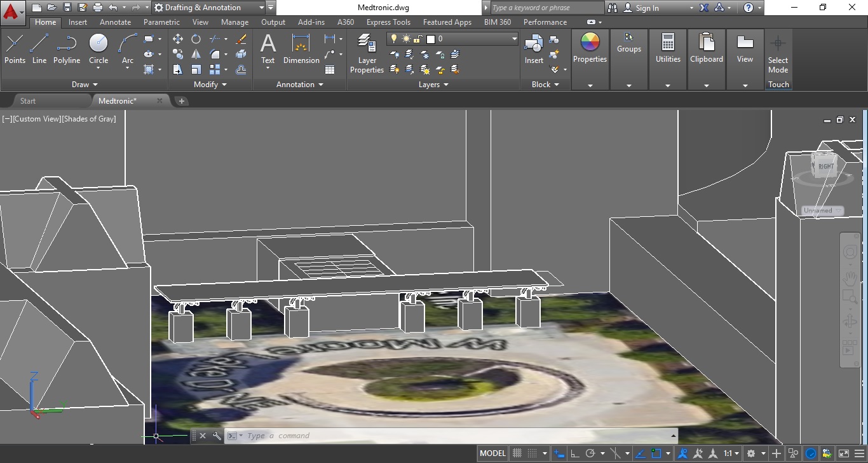Save drawing with the Save icon
The height and width of the screenshot is (463, 868).
[x=67, y=8]
